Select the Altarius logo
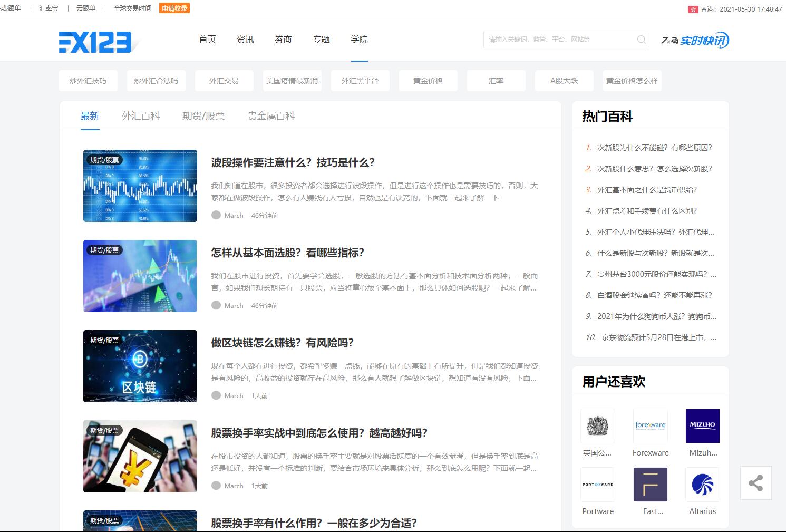This screenshot has height=532, width=786. [x=703, y=484]
